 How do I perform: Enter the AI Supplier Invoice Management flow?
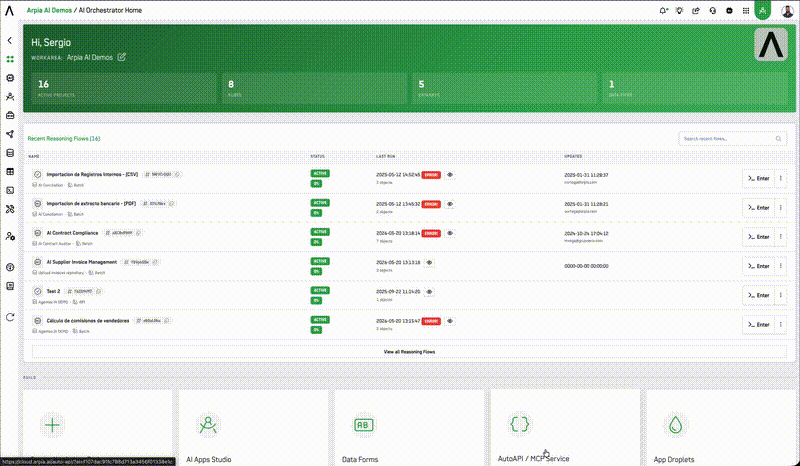tap(759, 266)
